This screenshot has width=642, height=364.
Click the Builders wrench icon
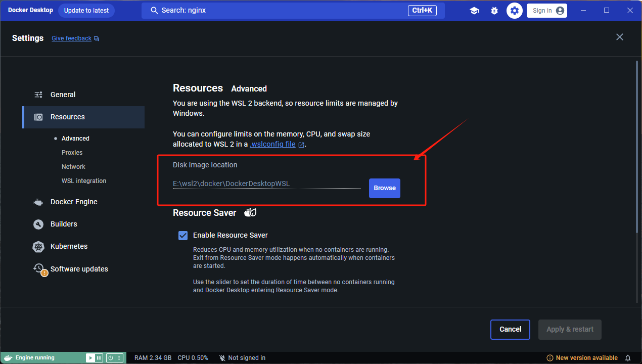click(38, 224)
